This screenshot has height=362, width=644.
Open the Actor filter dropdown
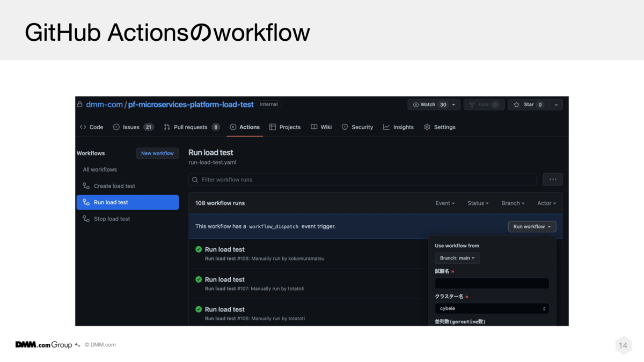tap(547, 203)
